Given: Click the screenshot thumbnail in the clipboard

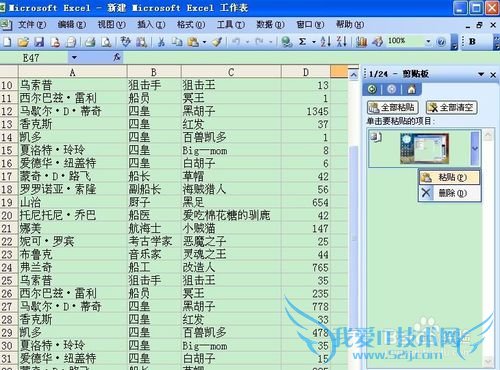Looking at the screenshot, I should coord(424,148).
